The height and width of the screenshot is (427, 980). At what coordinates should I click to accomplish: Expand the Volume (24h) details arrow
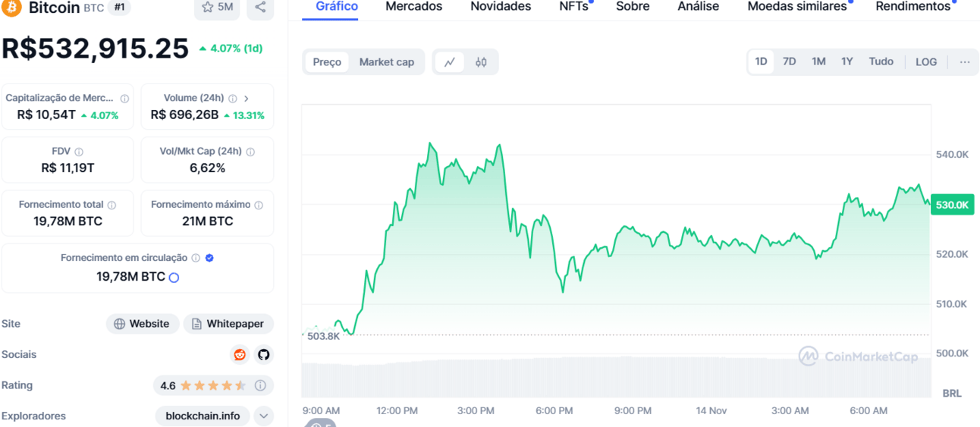[247, 99]
